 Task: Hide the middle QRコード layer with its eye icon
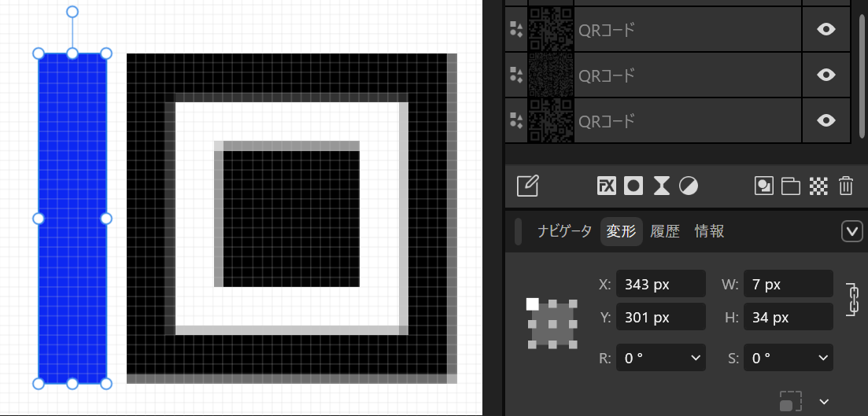tap(826, 75)
